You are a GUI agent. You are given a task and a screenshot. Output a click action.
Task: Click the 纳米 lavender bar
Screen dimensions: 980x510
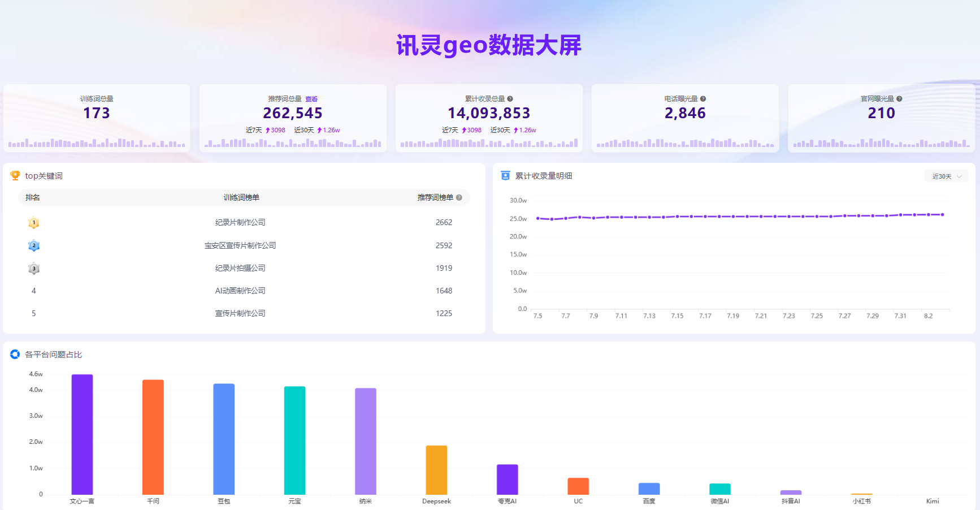pyautogui.click(x=366, y=442)
